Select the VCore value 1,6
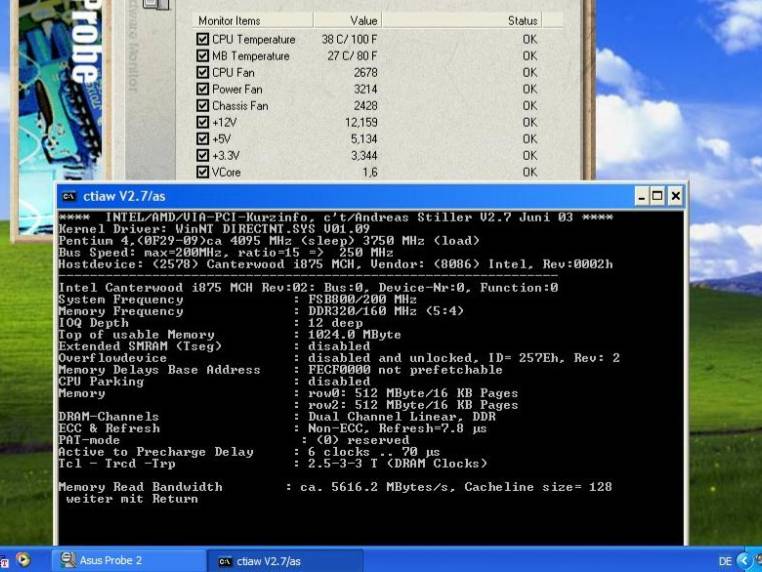The width and height of the screenshot is (762, 572). click(x=370, y=172)
